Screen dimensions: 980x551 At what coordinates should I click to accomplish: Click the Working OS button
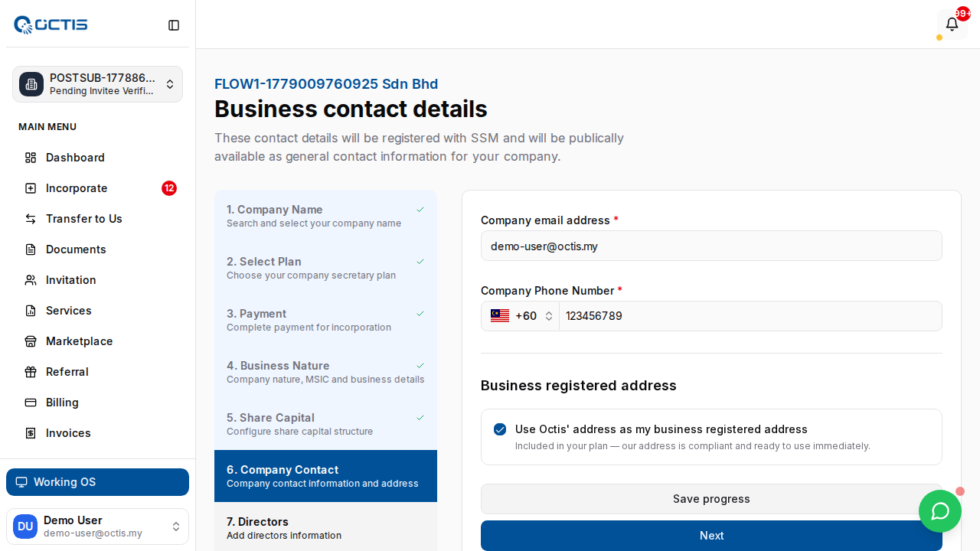[x=97, y=482]
